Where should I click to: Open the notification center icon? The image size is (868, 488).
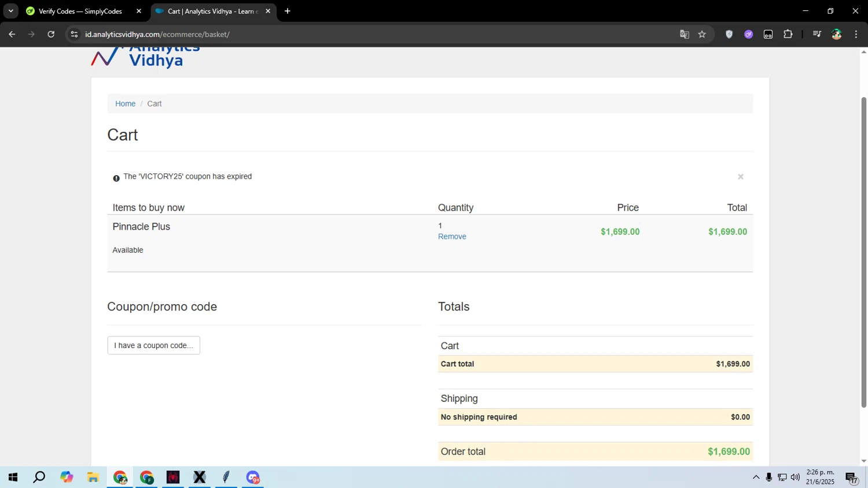click(x=852, y=478)
